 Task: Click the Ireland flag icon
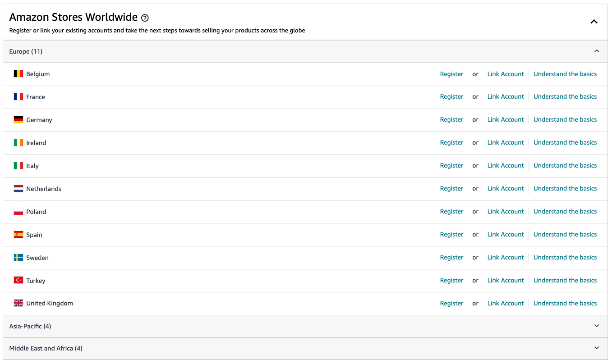[x=18, y=143]
